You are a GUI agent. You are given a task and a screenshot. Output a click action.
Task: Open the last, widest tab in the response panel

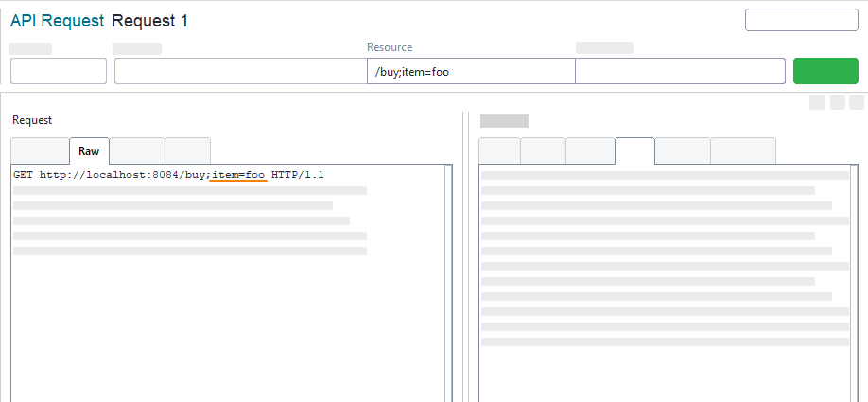point(742,151)
